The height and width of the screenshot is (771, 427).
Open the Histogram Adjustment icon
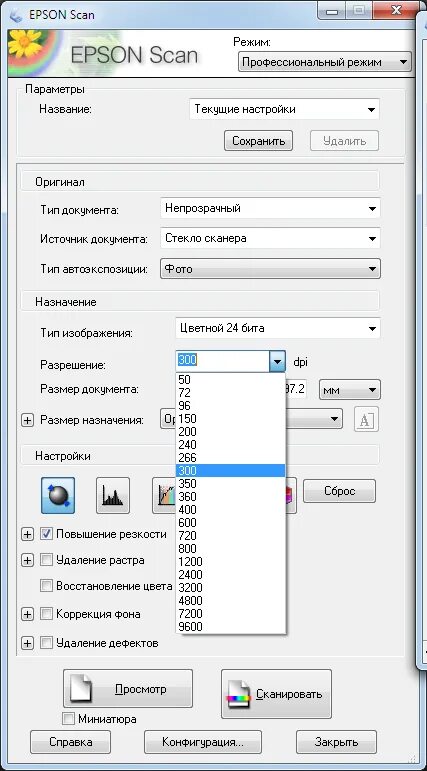click(113, 495)
